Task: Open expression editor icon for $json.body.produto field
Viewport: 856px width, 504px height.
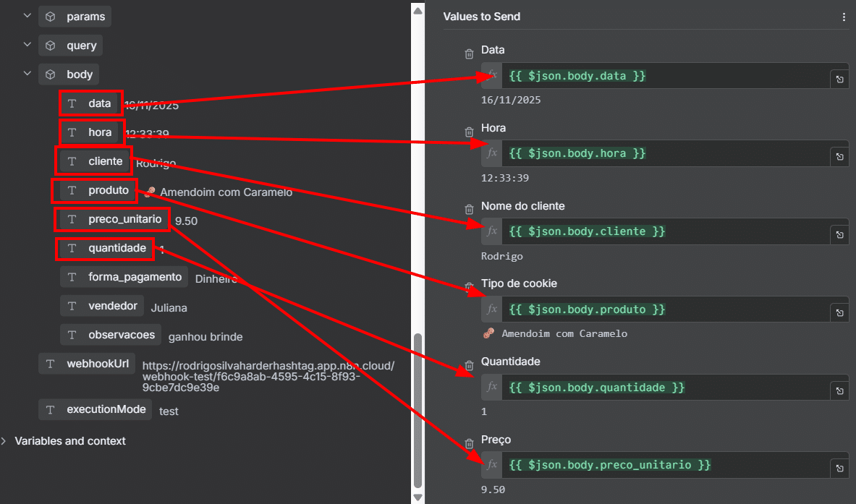Action: 839,312
